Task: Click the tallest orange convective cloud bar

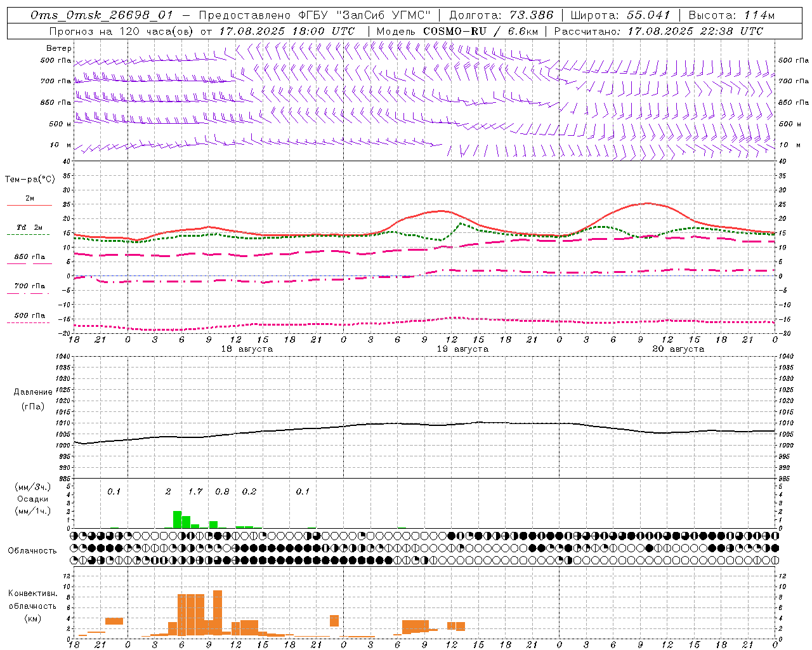Action: [218, 612]
